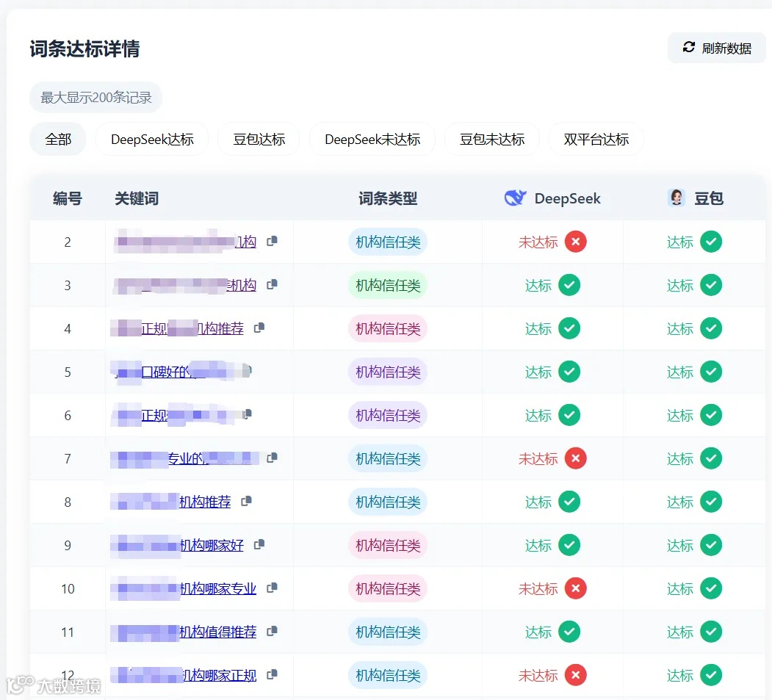Click red 未达标 X icon in row 7

(575, 458)
